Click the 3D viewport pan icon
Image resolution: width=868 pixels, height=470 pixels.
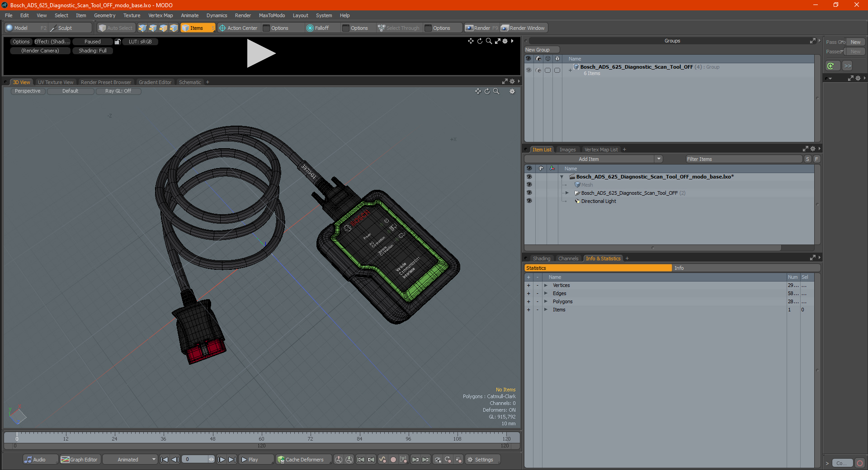click(x=478, y=91)
